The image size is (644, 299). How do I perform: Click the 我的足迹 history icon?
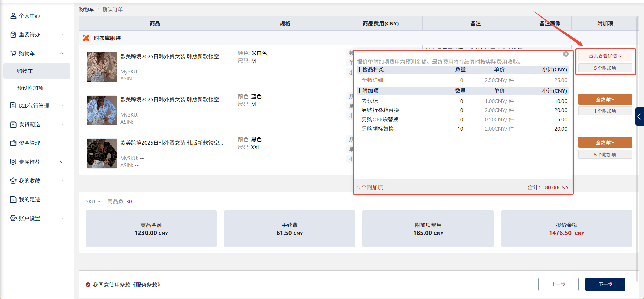coord(13,199)
